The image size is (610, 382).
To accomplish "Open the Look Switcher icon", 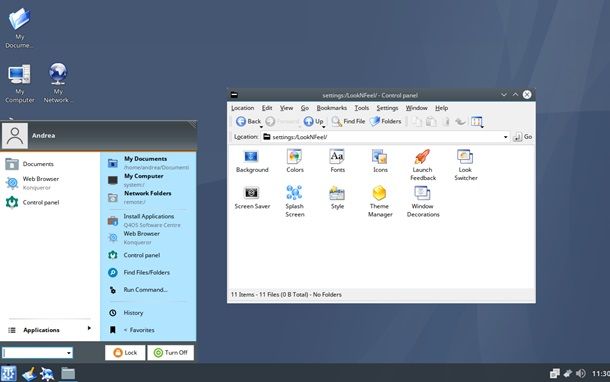I will [x=465, y=157].
